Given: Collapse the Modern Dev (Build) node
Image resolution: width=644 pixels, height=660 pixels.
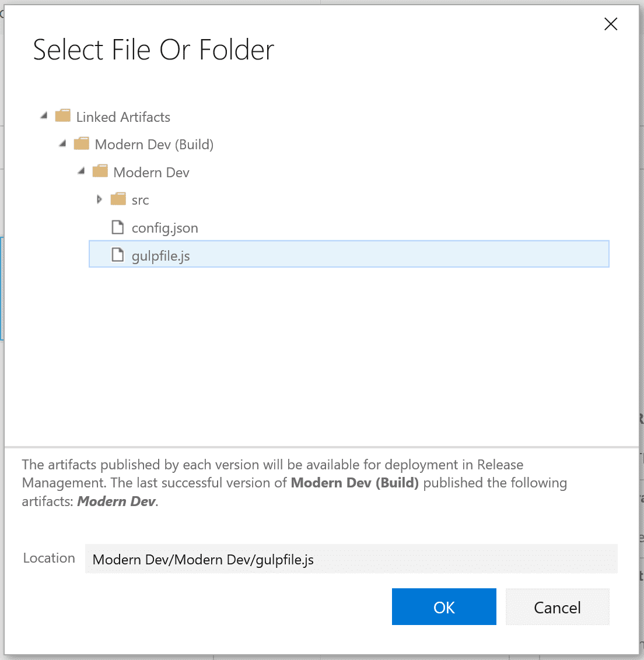Looking at the screenshot, I should (62, 143).
